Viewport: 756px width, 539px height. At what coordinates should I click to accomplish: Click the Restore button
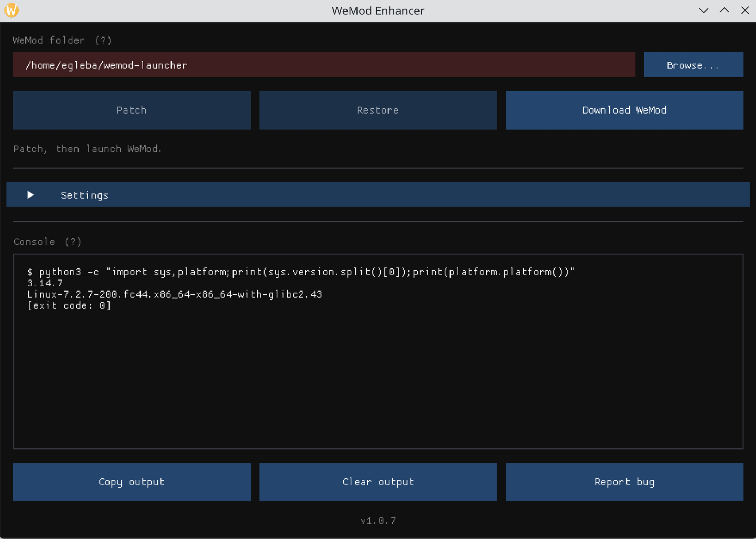378,110
